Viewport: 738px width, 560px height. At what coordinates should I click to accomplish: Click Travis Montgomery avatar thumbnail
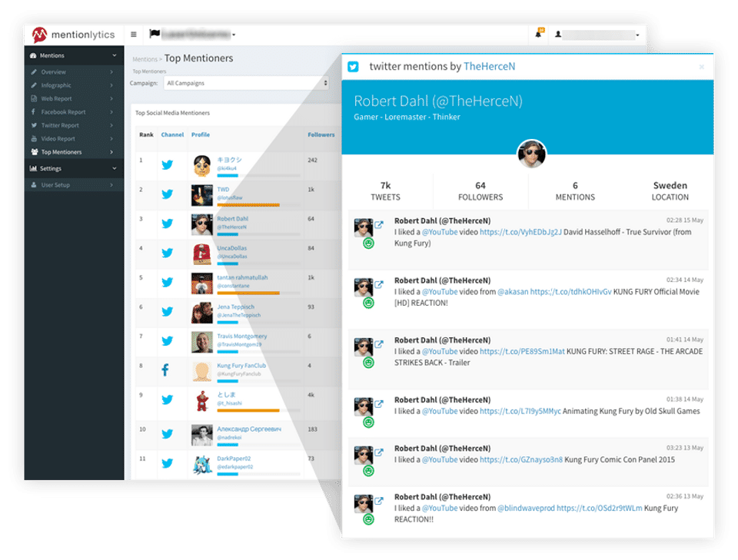(202, 342)
